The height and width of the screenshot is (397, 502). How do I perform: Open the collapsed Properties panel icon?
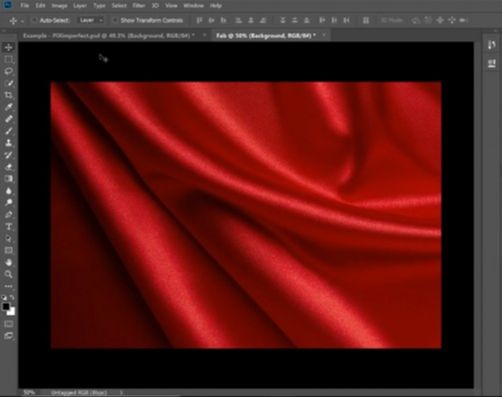coord(492,63)
